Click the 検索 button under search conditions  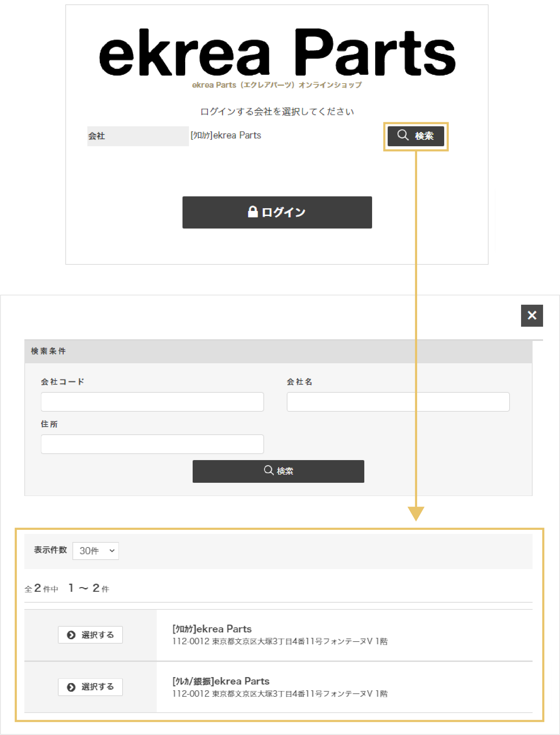pyautogui.click(x=278, y=471)
